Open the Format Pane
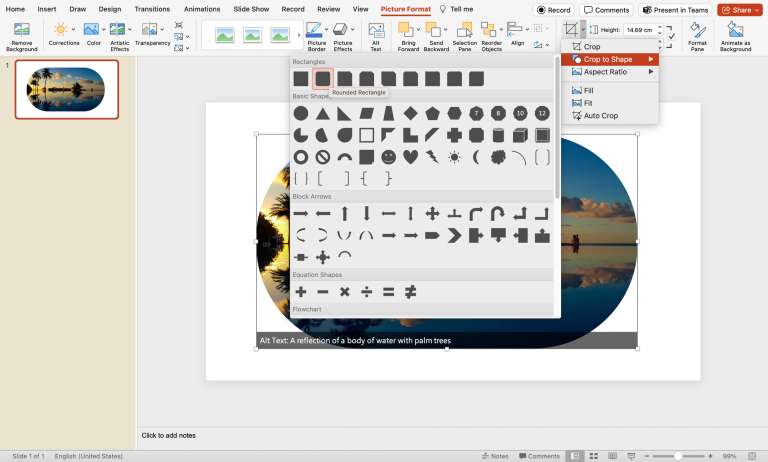Viewport: 768px width, 462px height. coord(697,30)
